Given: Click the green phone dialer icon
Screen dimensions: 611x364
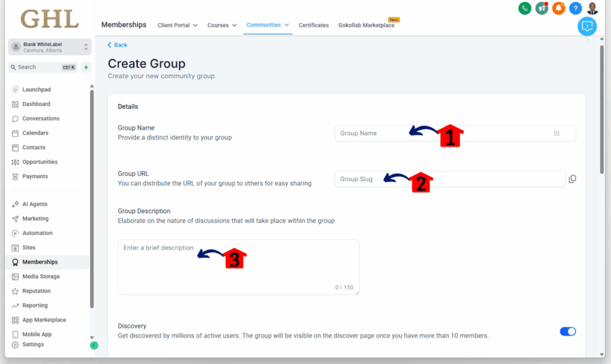Looking at the screenshot, I should coord(524,8).
